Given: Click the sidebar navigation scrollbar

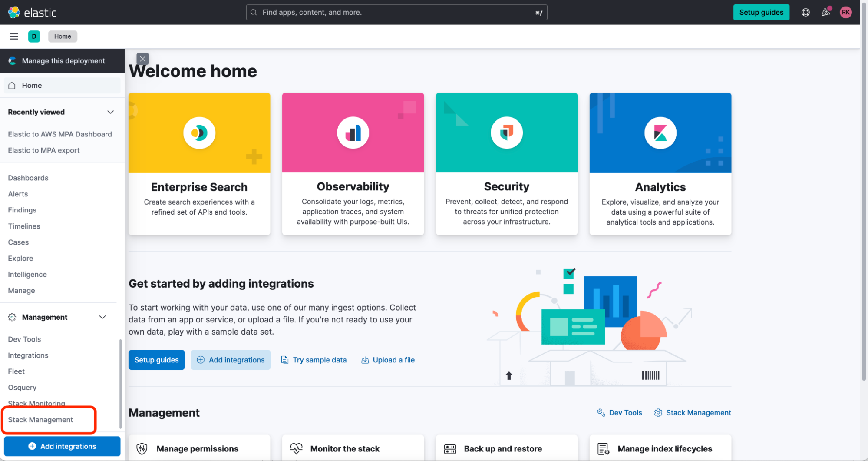Looking at the screenshot, I should click(120, 384).
